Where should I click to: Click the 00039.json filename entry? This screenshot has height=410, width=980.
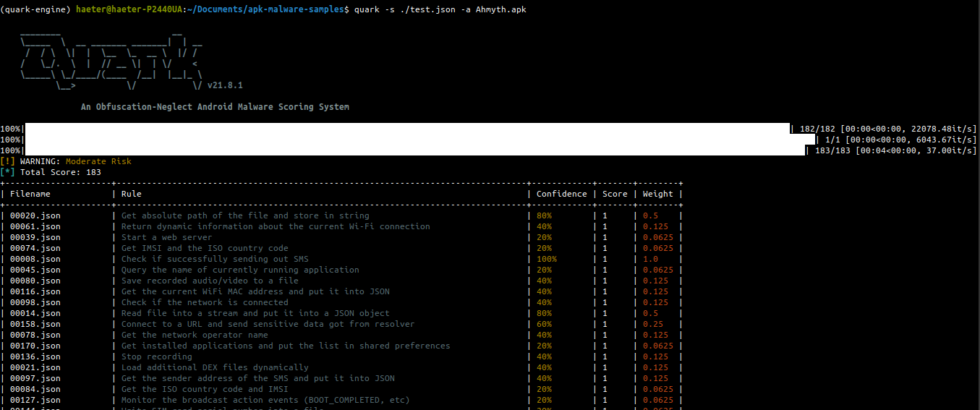[x=35, y=237]
